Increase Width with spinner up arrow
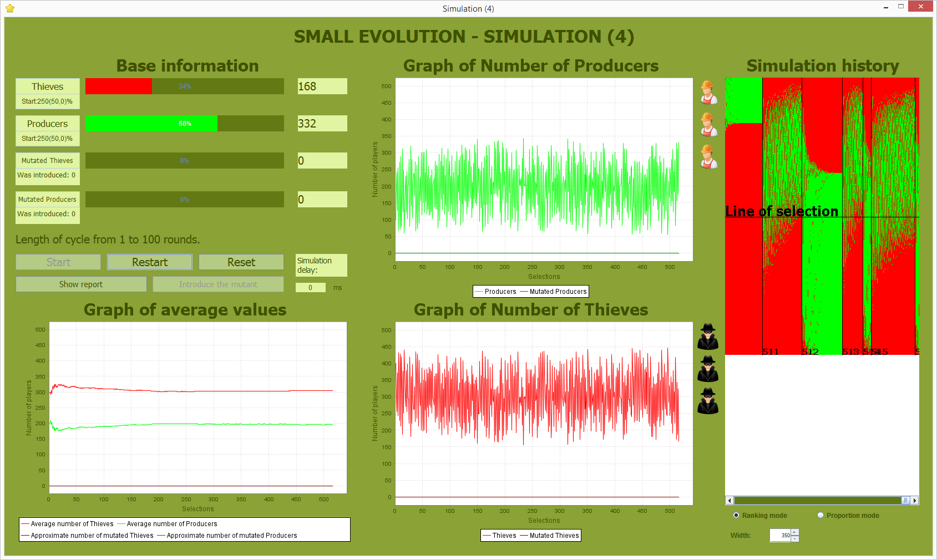This screenshot has width=937, height=560. coord(795,532)
